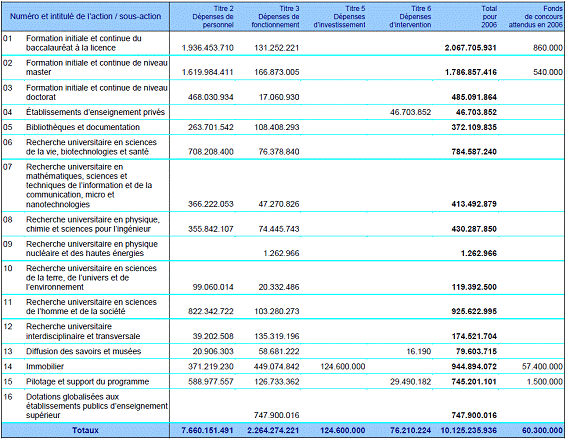Click 'Pilotage et support du programme' label
This screenshot has height=439, width=566.
coord(87,382)
